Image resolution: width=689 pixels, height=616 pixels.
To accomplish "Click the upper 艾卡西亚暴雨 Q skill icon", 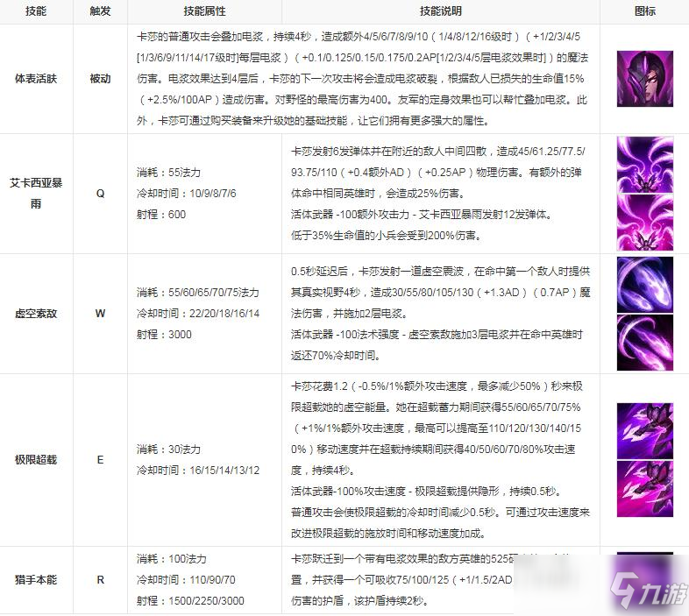I will coord(644,165).
